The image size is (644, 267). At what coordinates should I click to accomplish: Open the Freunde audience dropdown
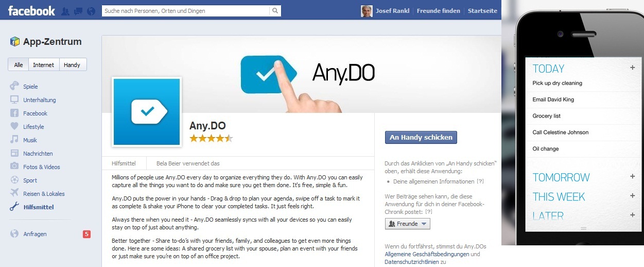pyautogui.click(x=407, y=224)
